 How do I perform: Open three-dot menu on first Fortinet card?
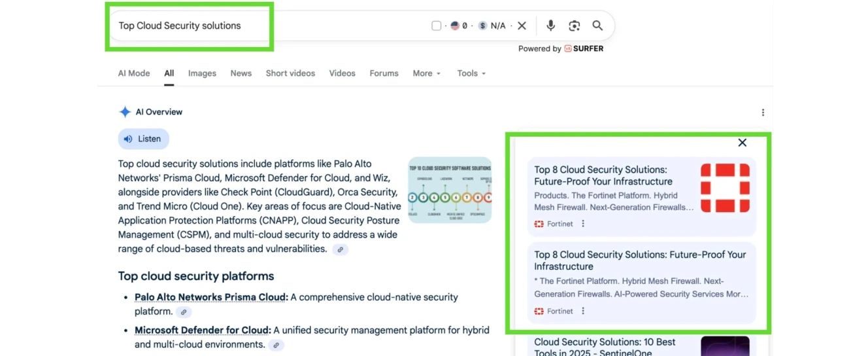coord(583,224)
